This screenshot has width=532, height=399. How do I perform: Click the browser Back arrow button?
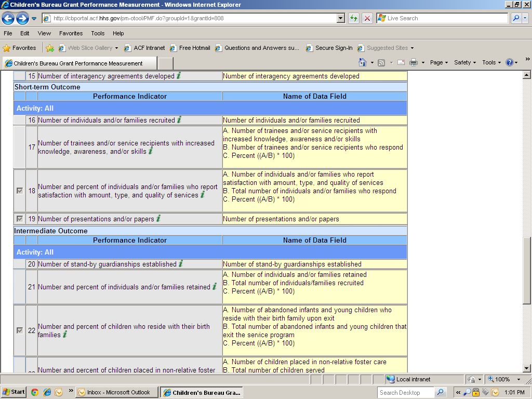(8, 19)
